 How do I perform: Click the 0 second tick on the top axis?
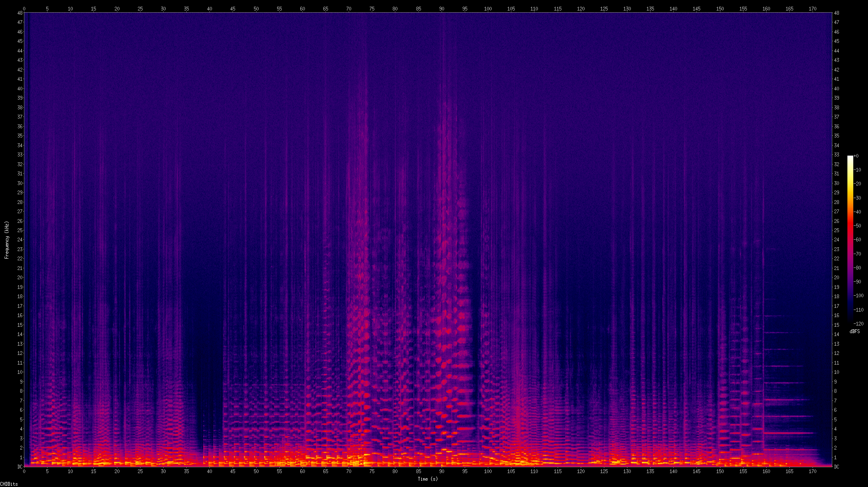coord(24,8)
